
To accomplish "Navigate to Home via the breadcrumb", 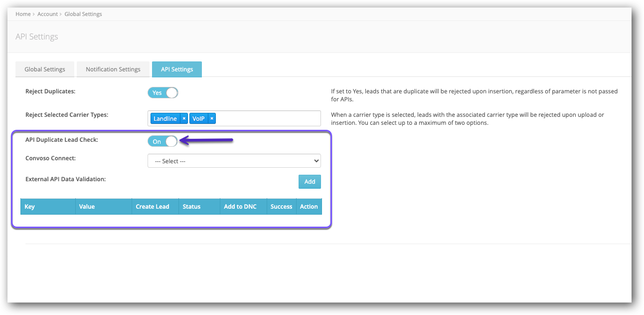I will click(23, 13).
